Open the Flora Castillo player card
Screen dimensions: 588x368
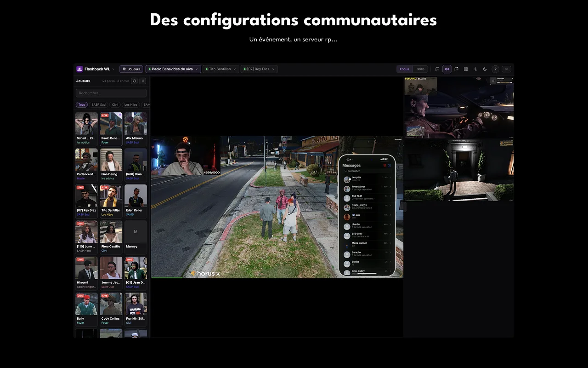[111, 237]
